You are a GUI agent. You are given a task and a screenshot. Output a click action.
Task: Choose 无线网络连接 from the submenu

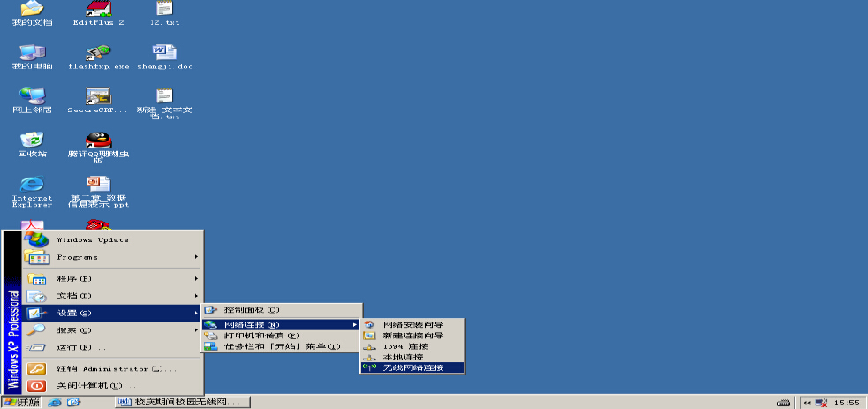pos(412,367)
